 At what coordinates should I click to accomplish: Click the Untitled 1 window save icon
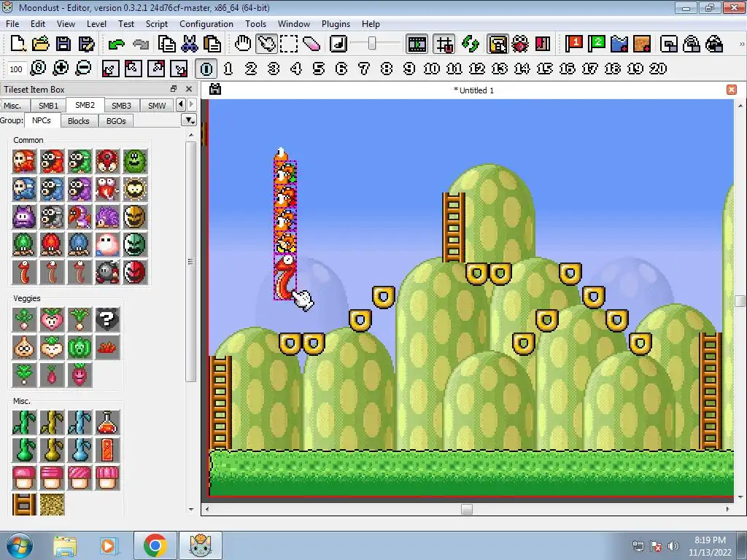coord(215,89)
